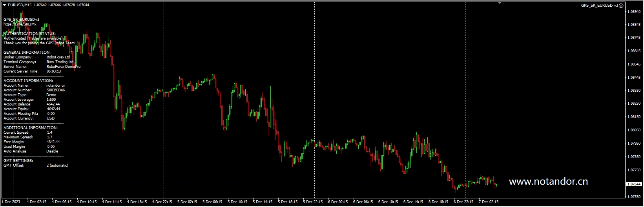Click the Free Margin value 4642.44
Viewport: 644px width, 207px height.
click(53, 142)
